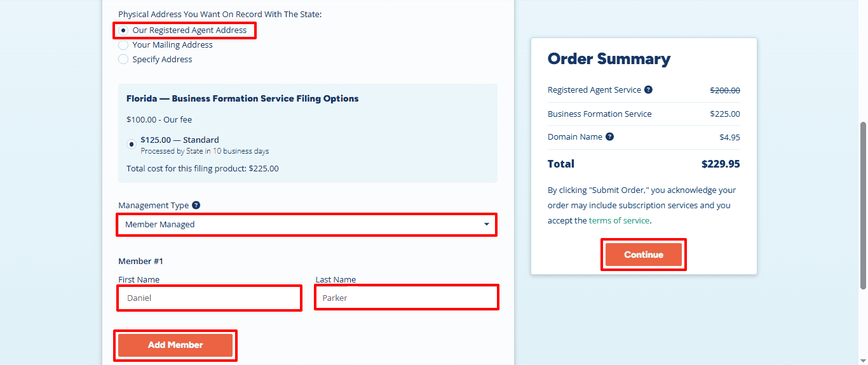
Task: Select the Specify Address radio button
Action: pyautogui.click(x=123, y=60)
